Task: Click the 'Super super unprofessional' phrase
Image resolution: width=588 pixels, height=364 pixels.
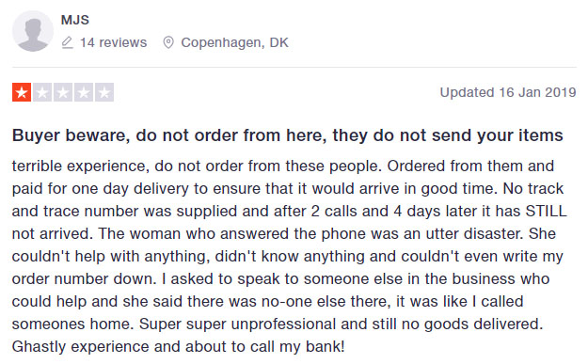Action: click(x=238, y=324)
